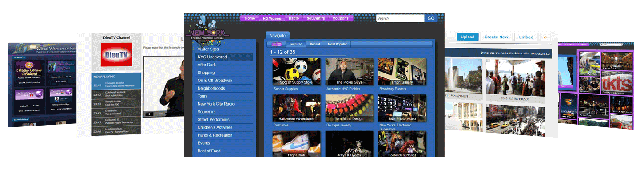Open Tours category in sidebar
The width and height of the screenshot is (644, 171).
[224, 96]
